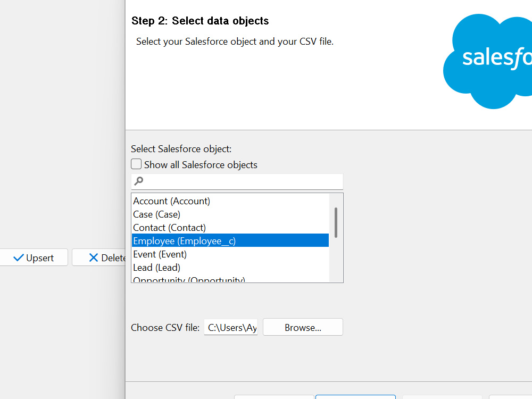Screen dimensions: 532x399
Task: Click the Upsert checkmark icon
Action: (18, 258)
